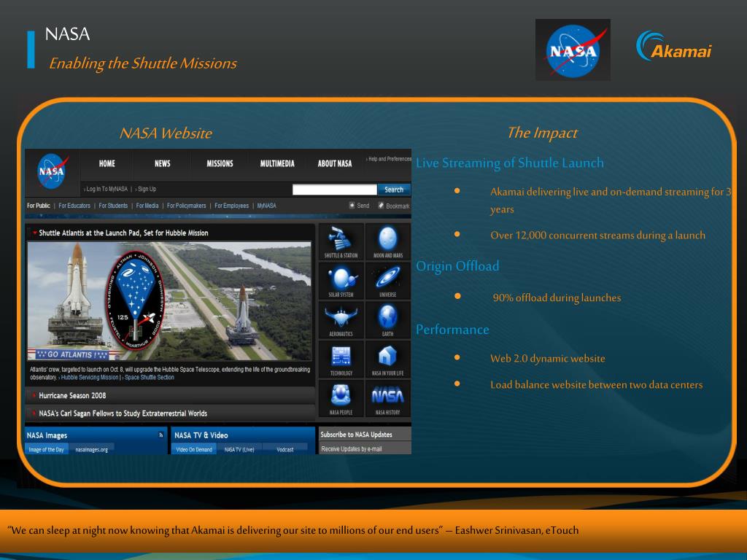This screenshot has width=747, height=560.
Task: Focus the website search input field
Action: (334, 190)
